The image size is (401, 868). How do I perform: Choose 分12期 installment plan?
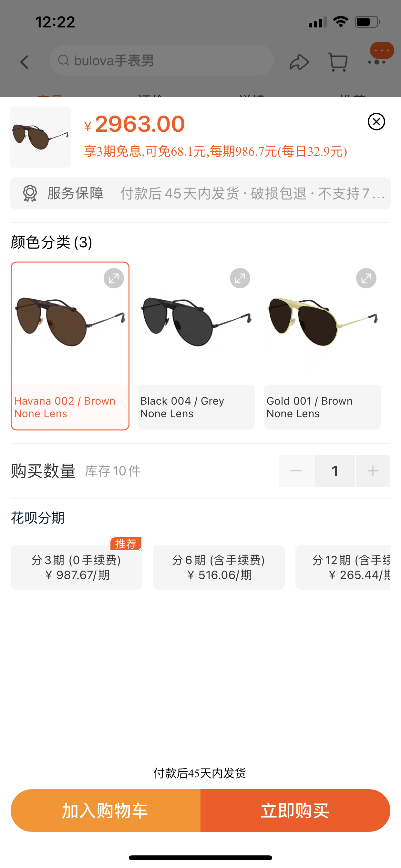343,567
